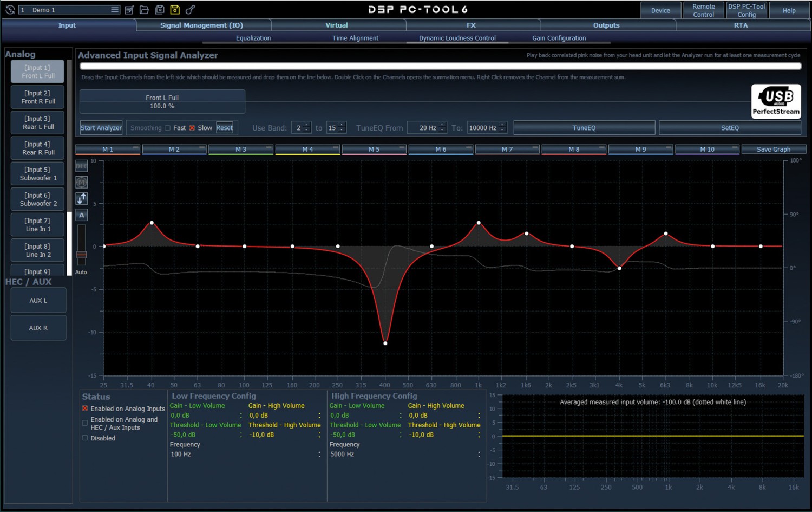Click the sync/refresh icon beside Demo 1

[10, 10]
